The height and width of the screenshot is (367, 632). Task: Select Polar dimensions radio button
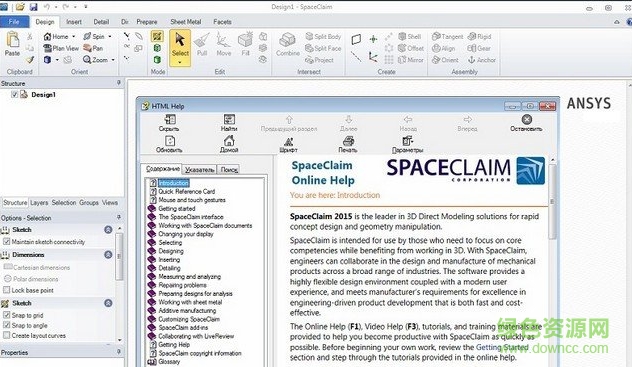point(7,279)
